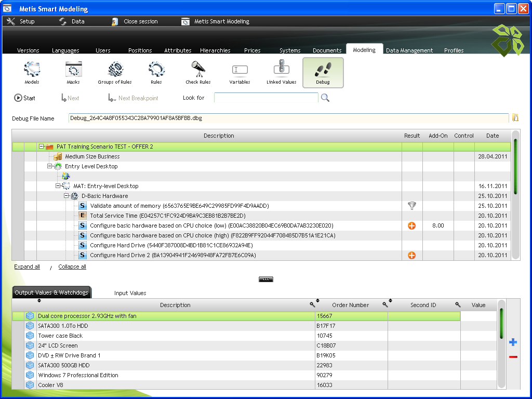The image size is (532, 399).
Task: Click Expand all link
Action: (27, 267)
